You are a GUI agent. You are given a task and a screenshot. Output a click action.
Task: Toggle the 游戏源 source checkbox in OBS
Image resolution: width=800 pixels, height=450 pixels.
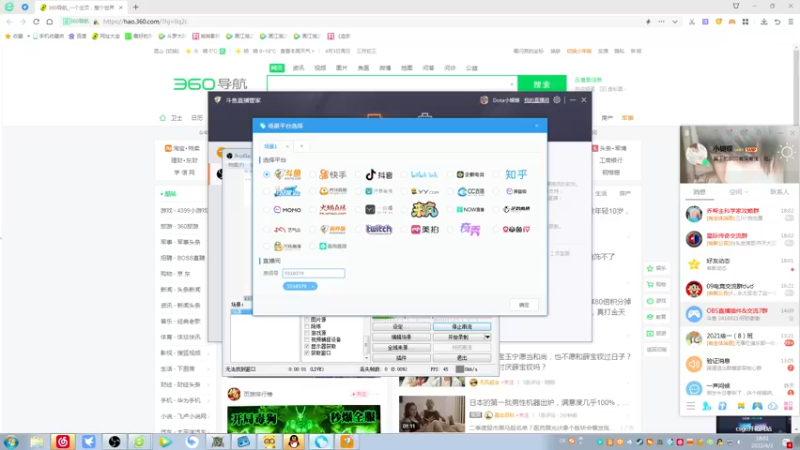pos(307,333)
